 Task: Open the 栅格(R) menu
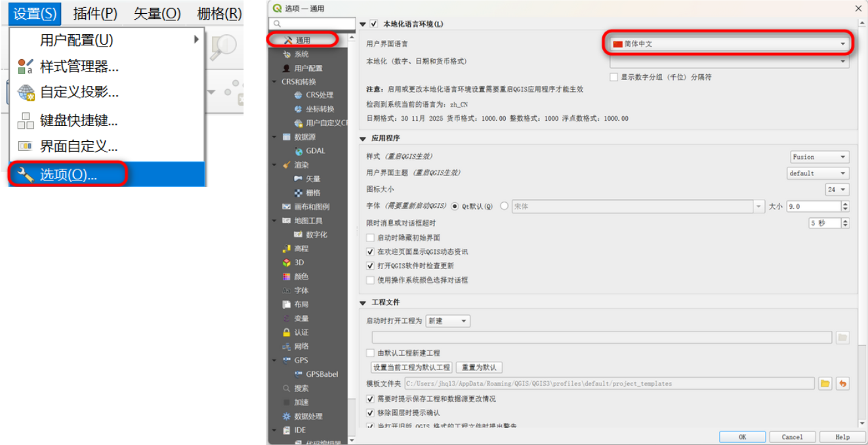[219, 13]
